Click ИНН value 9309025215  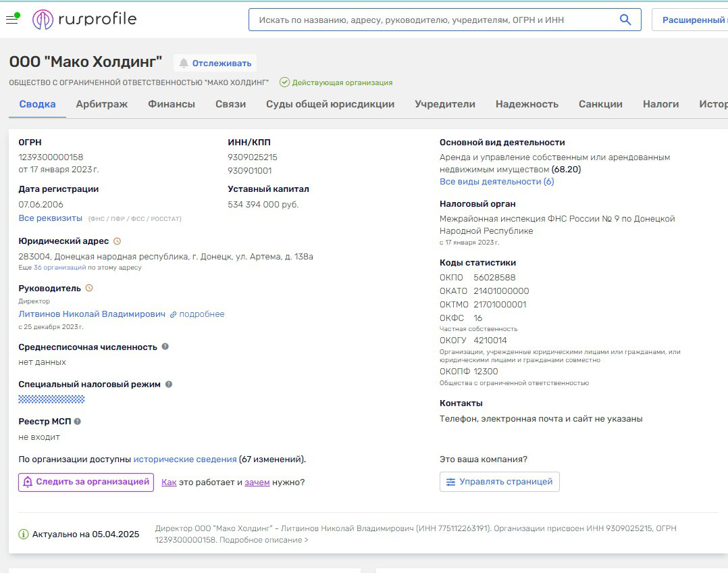(253, 157)
